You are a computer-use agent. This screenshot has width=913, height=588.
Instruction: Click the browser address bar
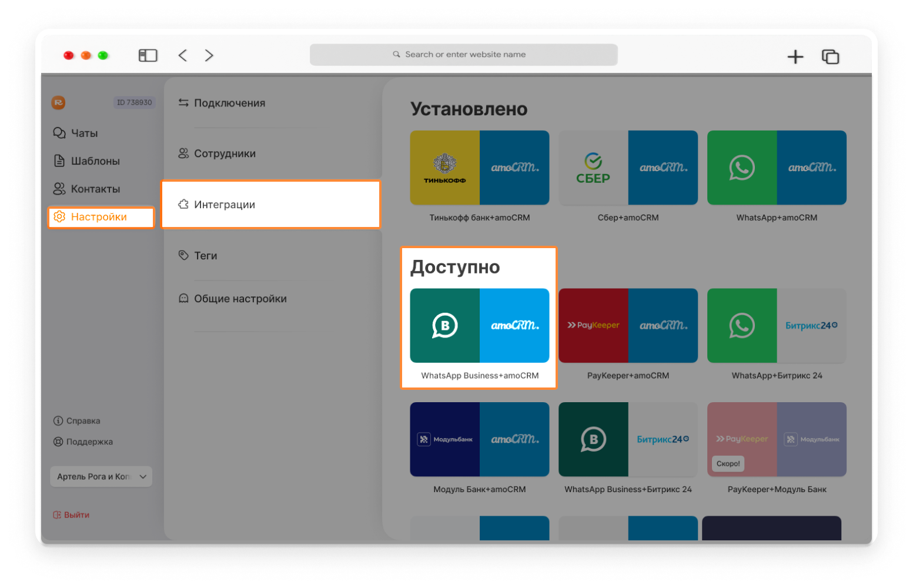[x=463, y=54]
